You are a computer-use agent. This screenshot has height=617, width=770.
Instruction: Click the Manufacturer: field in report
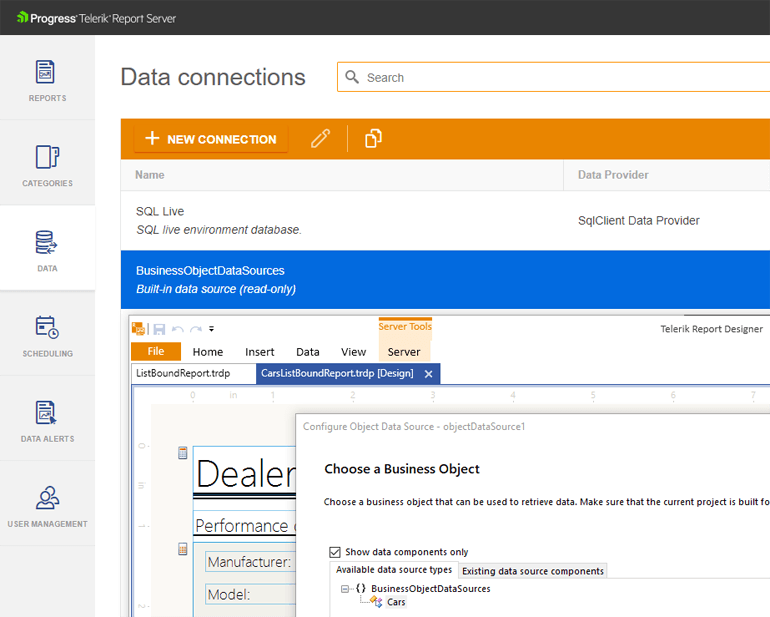pos(250,561)
